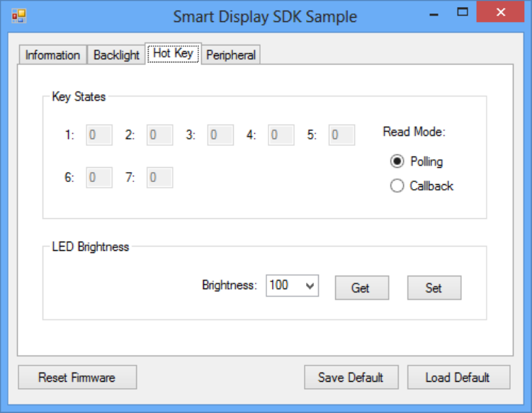Open the Backlight tab
Image resolution: width=532 pixels, height=413 pixels.
pos(116,55)
